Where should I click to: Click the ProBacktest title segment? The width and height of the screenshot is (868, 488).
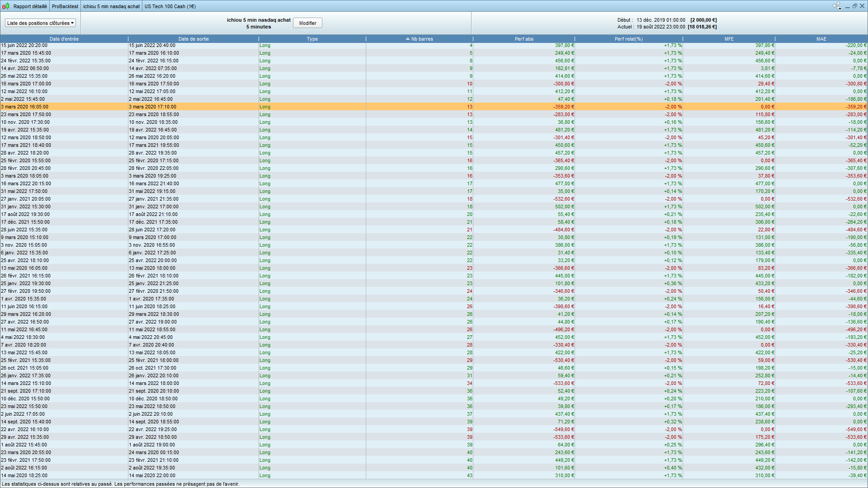[x=65, y=6]
